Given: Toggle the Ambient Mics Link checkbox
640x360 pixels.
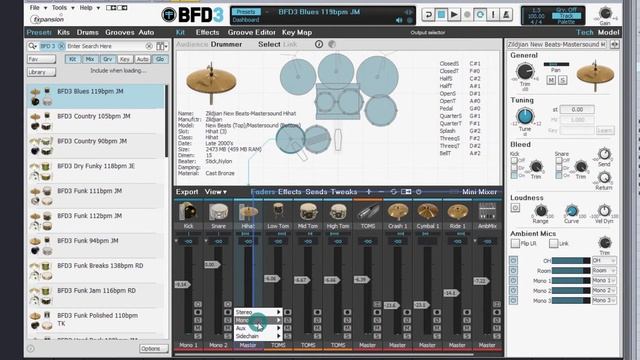Looking at the screenshot, I should 553,244.
